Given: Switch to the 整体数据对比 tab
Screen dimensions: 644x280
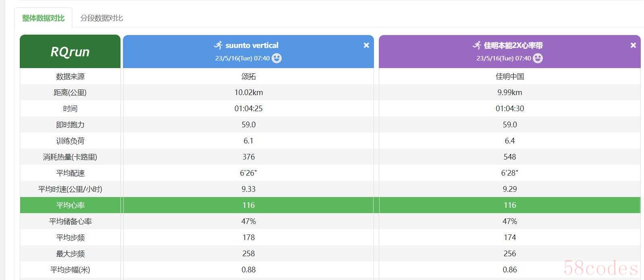Looking at the screenshot, I should [43, 18].
